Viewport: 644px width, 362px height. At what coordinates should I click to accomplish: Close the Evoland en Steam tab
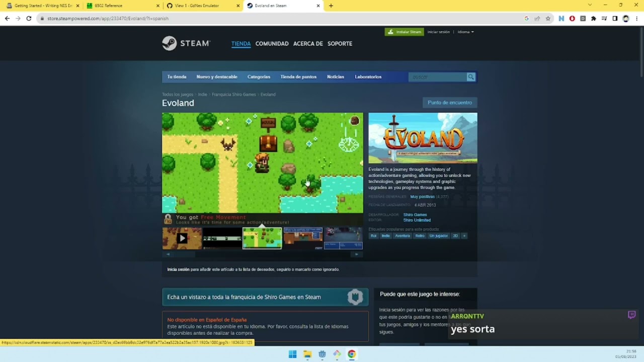[318, 6]
